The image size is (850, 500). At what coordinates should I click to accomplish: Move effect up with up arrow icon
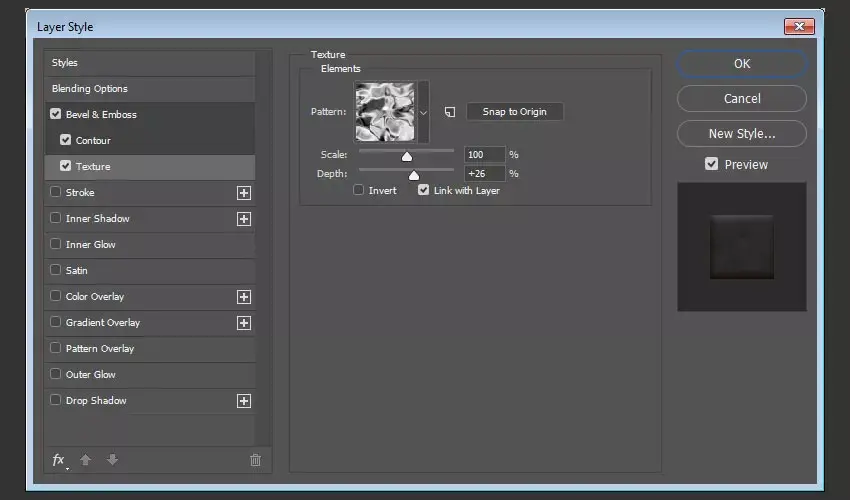[x=85, y=460]
